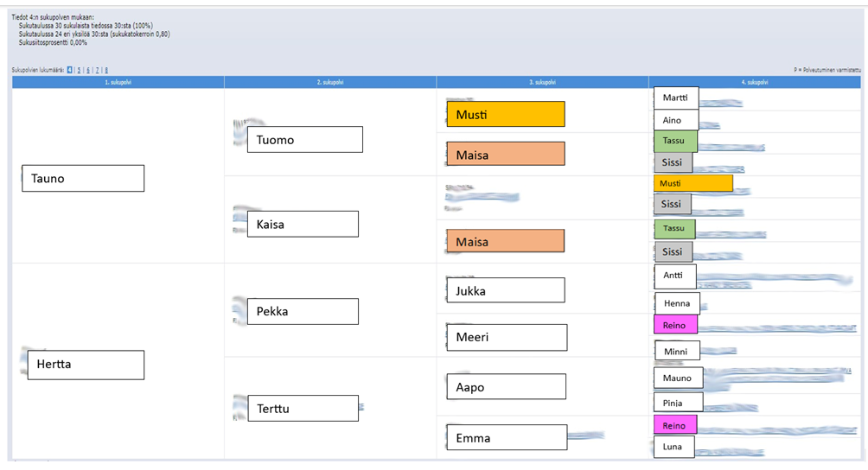Select the Jukka box in third generation
This screenshot has width=868, height=470.
point(506,290)
